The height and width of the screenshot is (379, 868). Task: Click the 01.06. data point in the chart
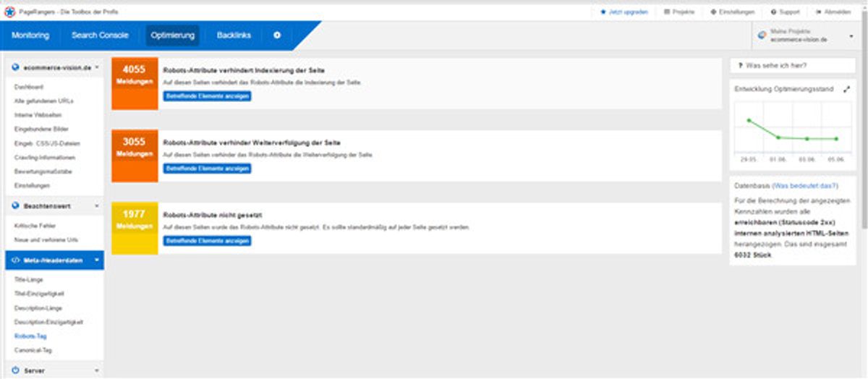(x=778, y=137)
